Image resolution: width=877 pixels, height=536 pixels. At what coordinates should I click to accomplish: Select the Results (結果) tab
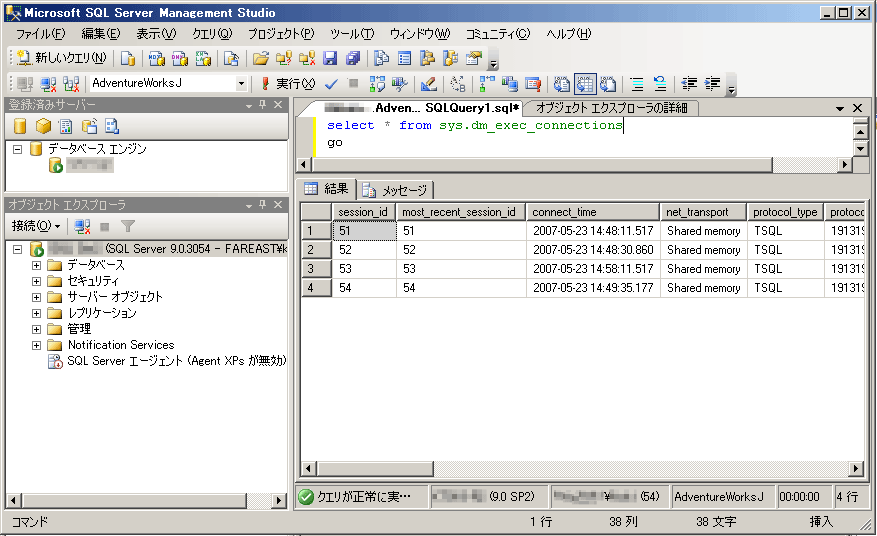click(327, 189)
